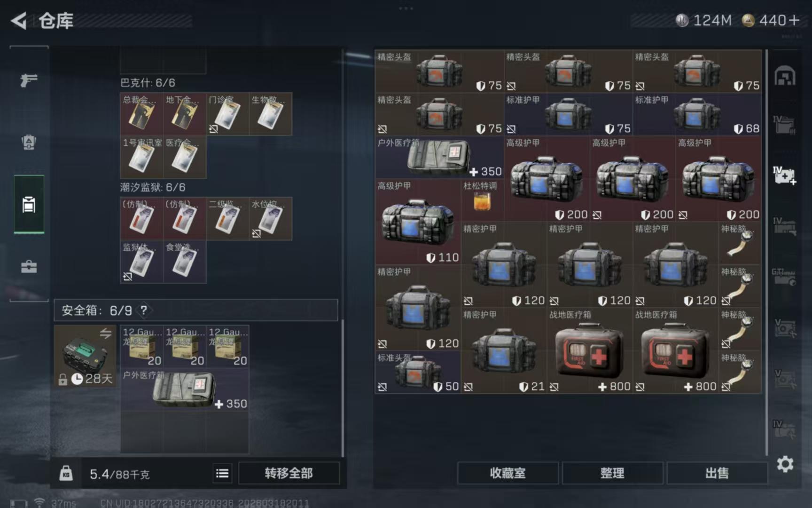Select the 门诊室 keycard

point(227,114)
